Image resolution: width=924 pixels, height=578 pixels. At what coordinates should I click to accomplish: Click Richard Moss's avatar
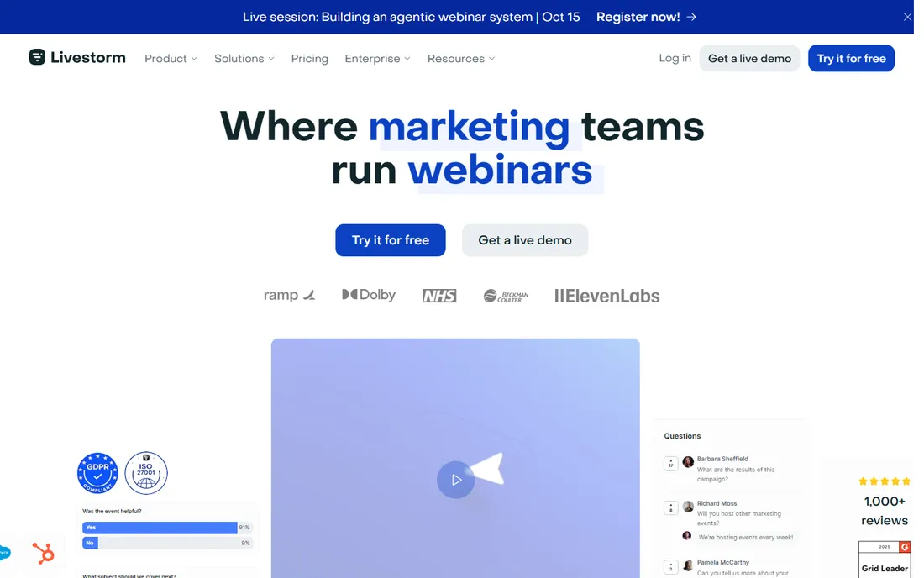[x=688, y=506]
